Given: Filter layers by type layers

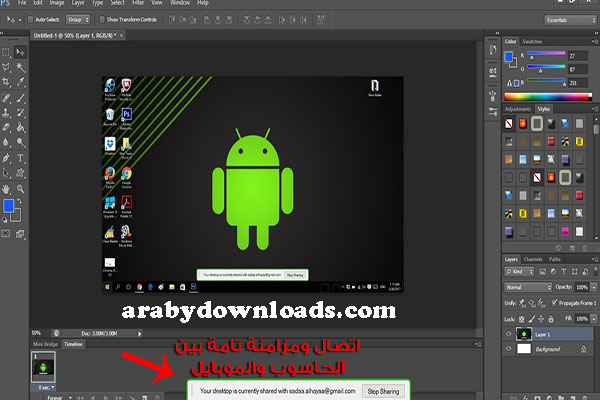Looking at the screenshot, I should pos(564,271).
